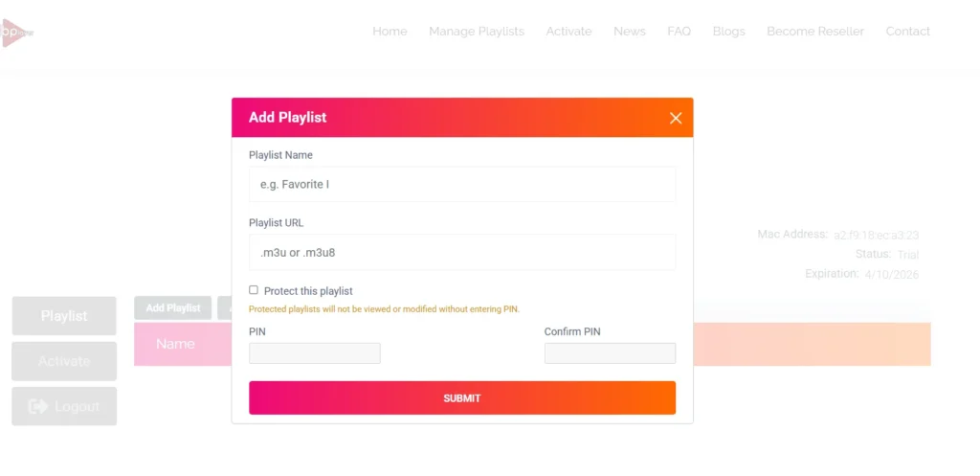Click the Confirm PIN input box
The image size is (980, 476).
pyautogui.click(x=610, y=353)
